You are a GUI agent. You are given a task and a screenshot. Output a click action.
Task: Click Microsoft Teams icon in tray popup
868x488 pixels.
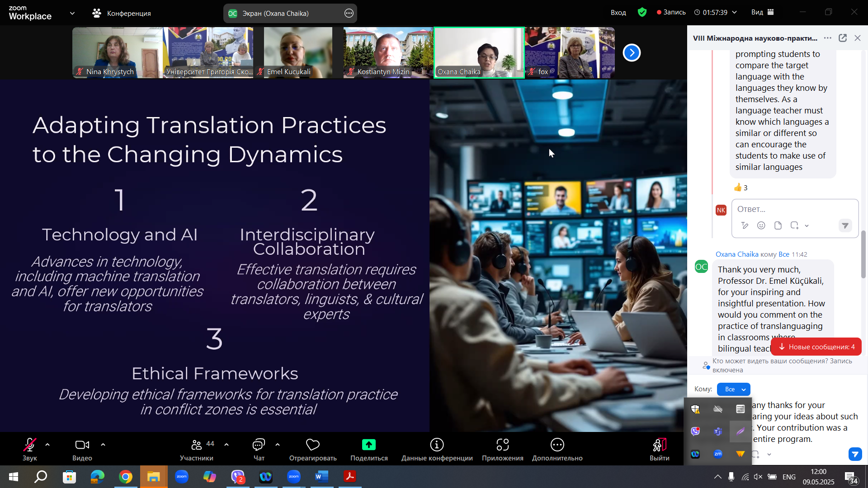718,432
